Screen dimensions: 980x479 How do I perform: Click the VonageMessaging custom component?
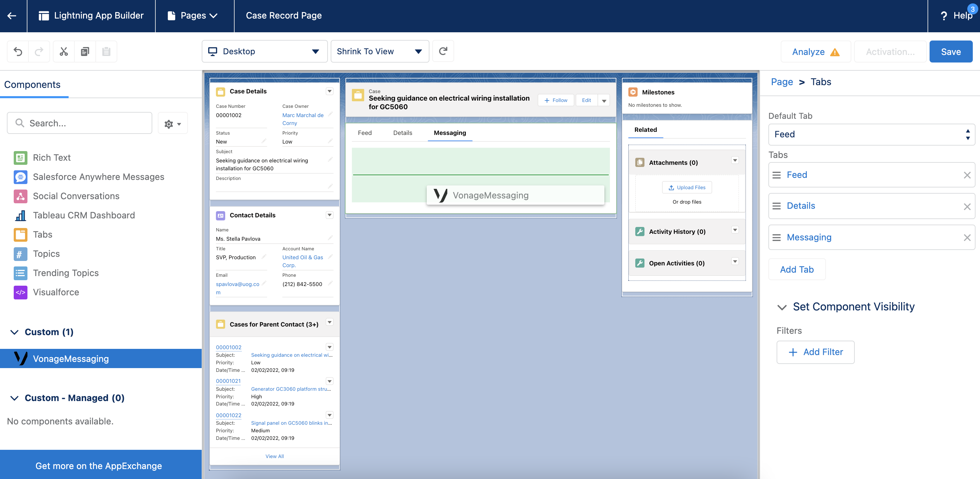coord(101,359)
